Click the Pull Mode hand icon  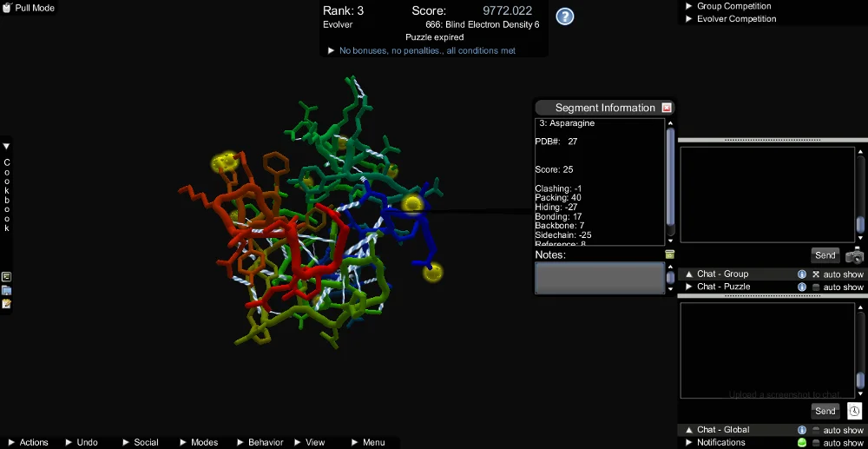pos(7,8)
